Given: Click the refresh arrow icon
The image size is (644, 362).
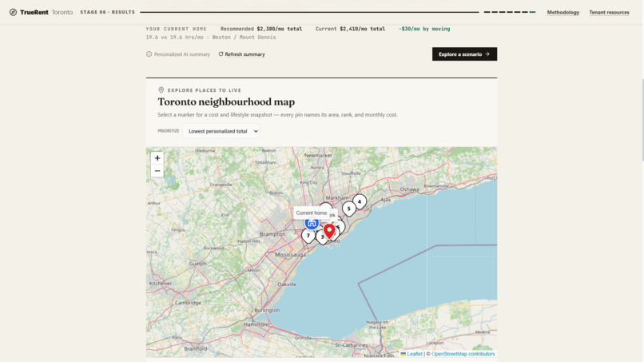Looking at the screenshot, I should click(221, 54).
